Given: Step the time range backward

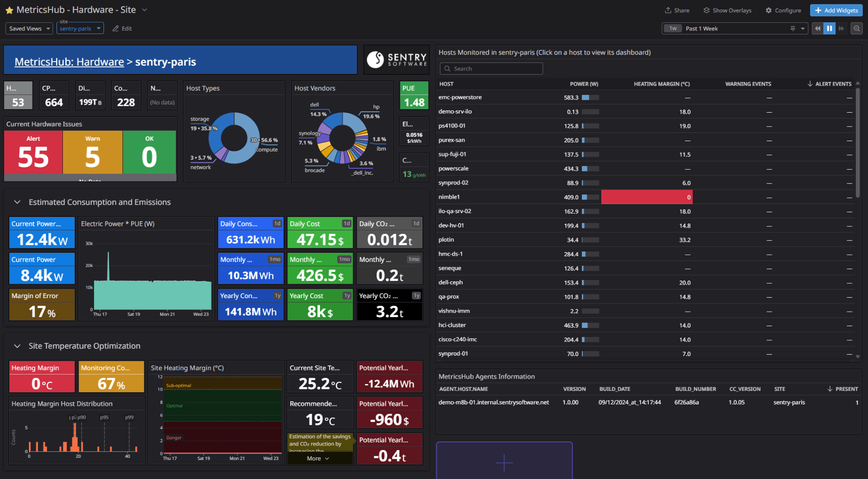Looking at the screenshot, I should pyautogui.click(x=817, y=28).
